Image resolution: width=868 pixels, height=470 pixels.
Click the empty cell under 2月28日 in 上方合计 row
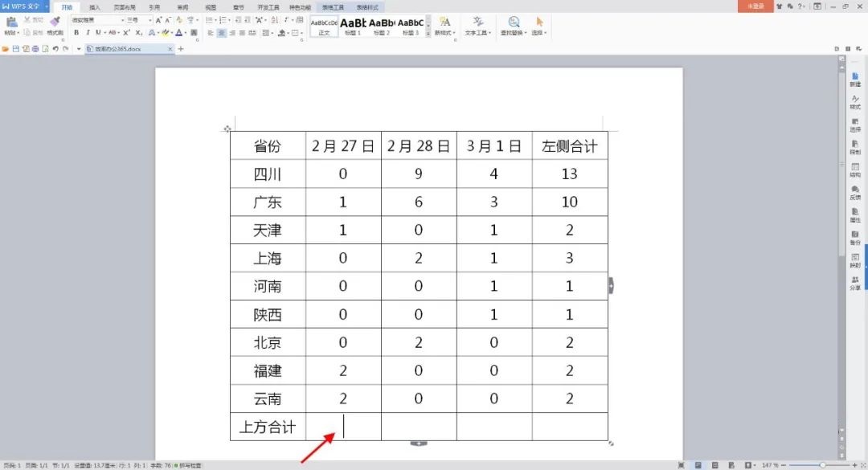[419, 427]
